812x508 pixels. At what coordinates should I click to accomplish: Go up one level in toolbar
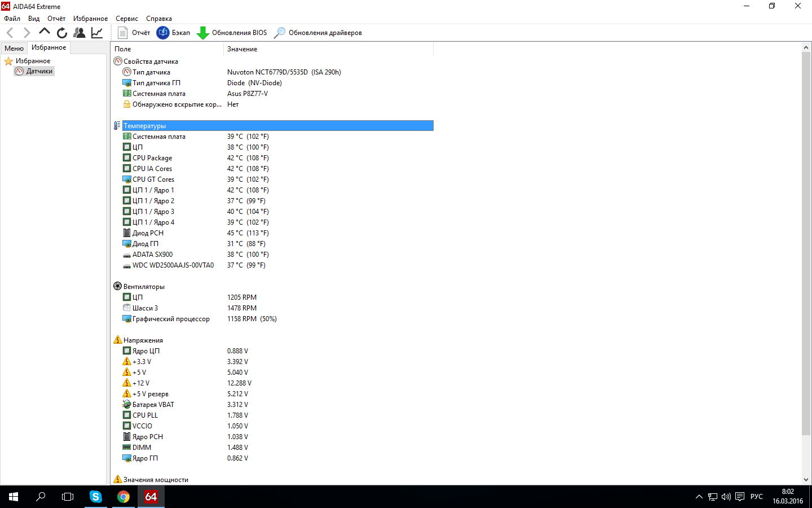click(45, 32)
